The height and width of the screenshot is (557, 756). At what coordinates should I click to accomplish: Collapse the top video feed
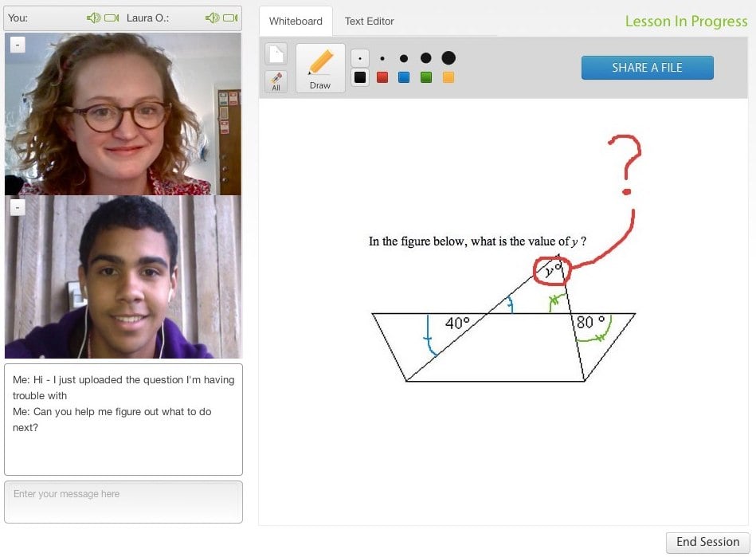[x=18, y=45]
